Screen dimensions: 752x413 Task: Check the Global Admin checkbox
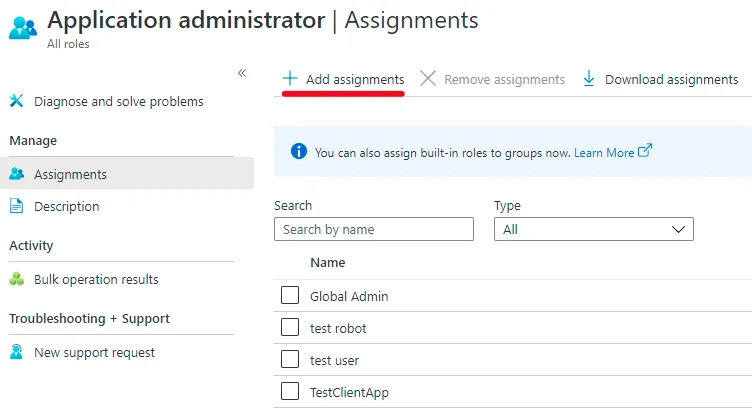point(290,296)
